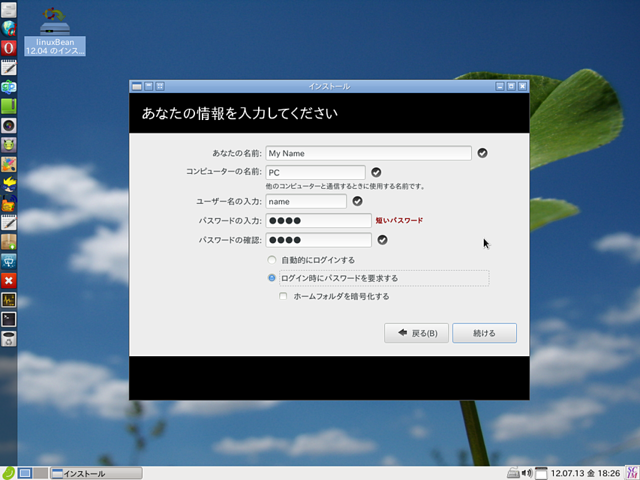Open the globe web browser dock icon

click(x=9, y=29)
